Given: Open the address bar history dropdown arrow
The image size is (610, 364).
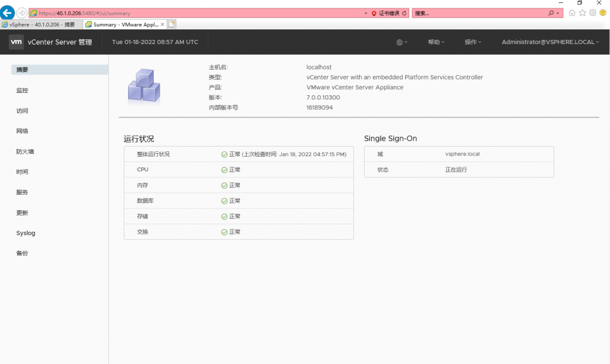Looking at the screenshot, I should click(366, 13).
